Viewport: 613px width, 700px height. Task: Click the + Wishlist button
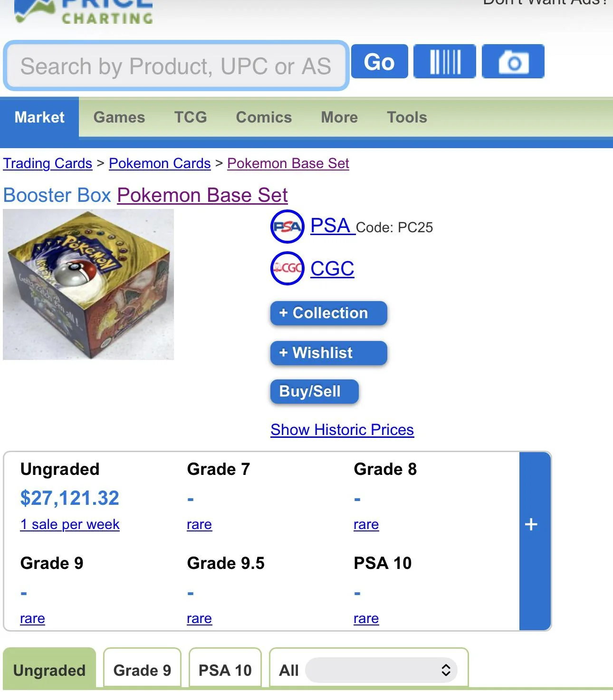328,353
